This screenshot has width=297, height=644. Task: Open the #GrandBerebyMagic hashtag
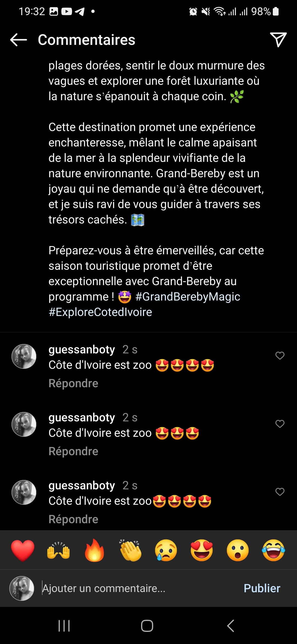point(188,297)
